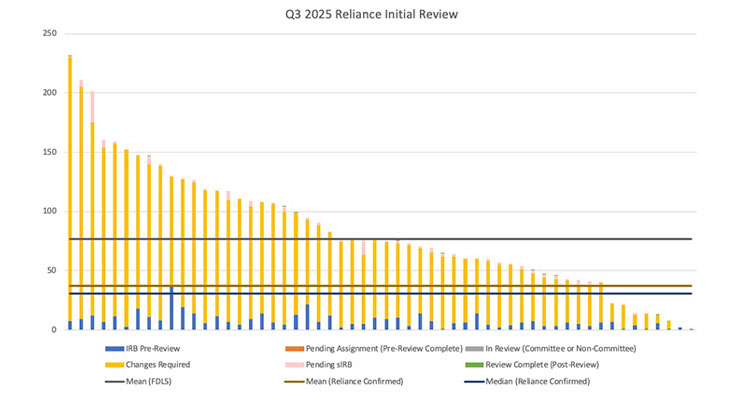This screenshot has height=400, width=750.
Task: Click the 250 label on the vertical axis
Action: coord(47,34)
